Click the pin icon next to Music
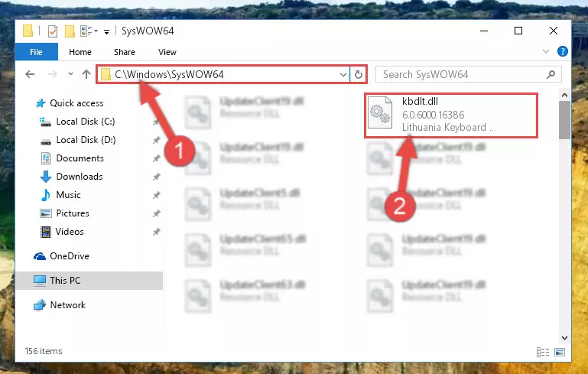The height and width of the screenshot is (374, 588). [157, 195]
